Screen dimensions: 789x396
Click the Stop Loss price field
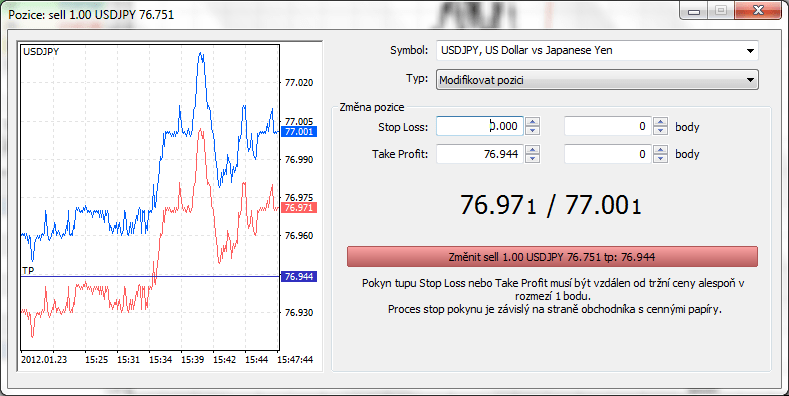point(480,126)
